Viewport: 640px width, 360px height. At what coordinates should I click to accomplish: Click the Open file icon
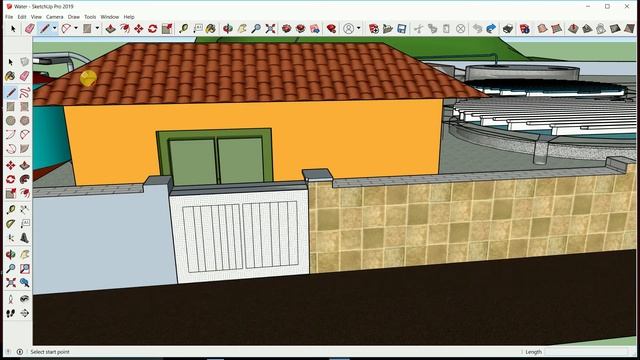pos(387,29)
